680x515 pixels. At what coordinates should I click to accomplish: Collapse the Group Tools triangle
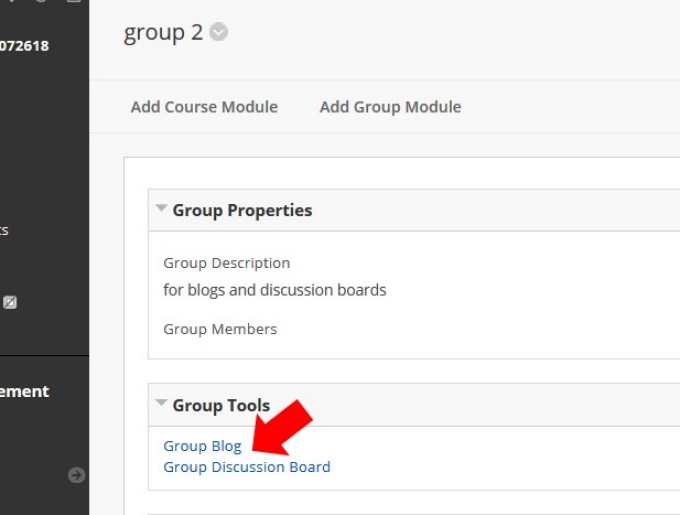click(161, 404)
